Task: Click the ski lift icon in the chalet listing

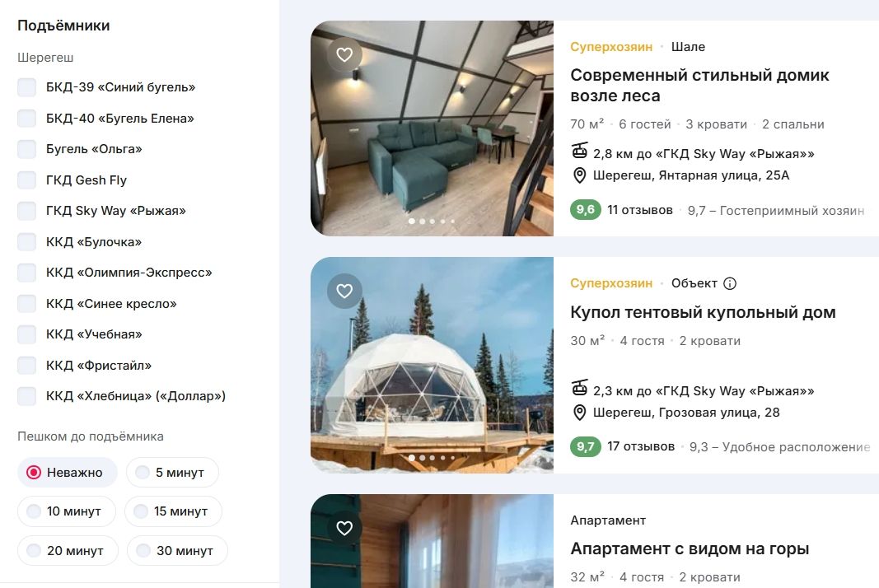Action: pos(580,152)
